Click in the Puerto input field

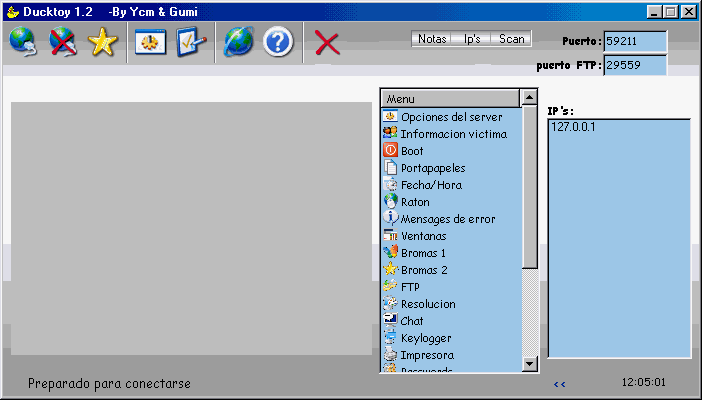point(634,42)
